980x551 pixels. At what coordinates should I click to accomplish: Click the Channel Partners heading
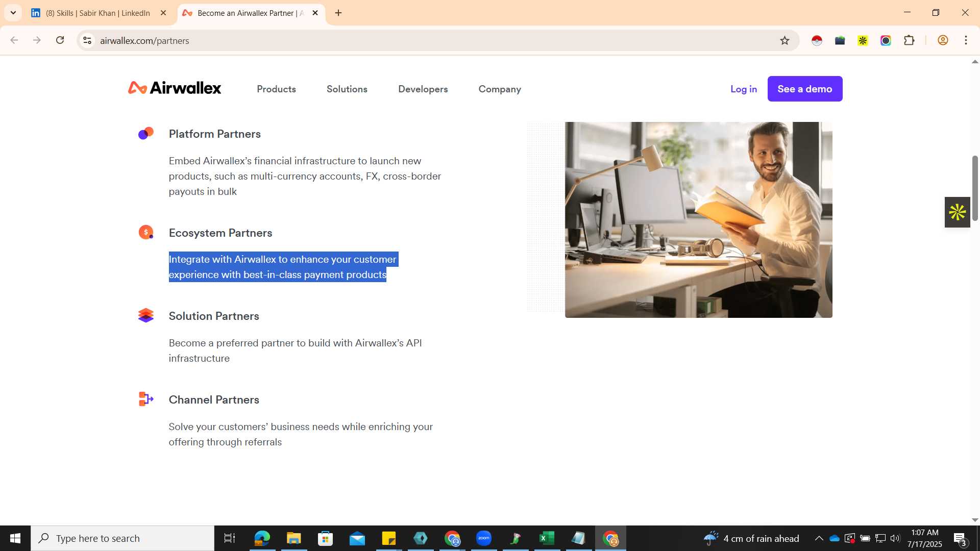pyautogui.click(x=214, y=399)
